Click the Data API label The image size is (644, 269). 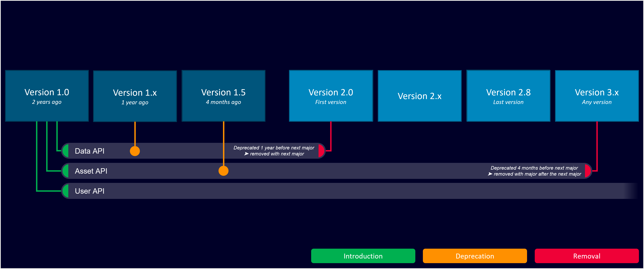point(90,151)
